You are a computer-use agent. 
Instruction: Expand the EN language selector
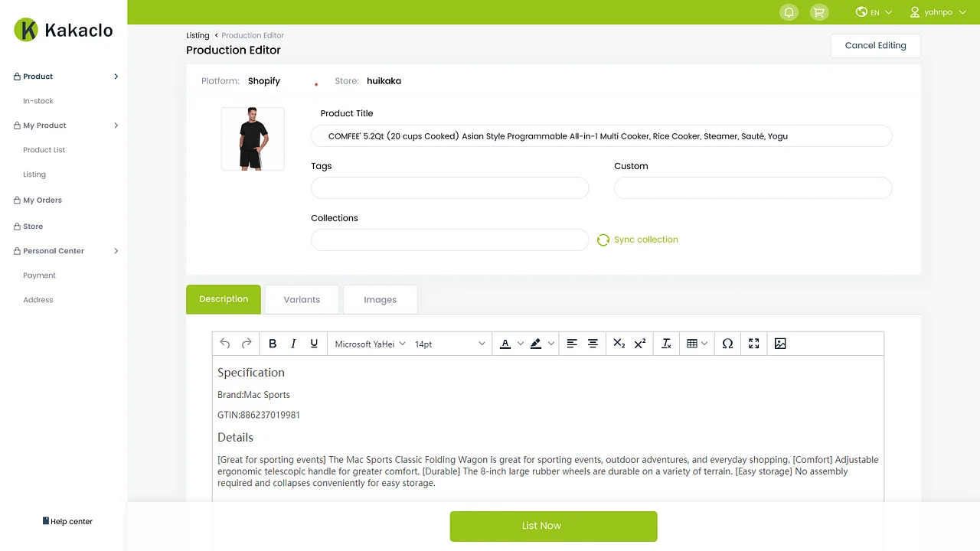click(874, 12)
